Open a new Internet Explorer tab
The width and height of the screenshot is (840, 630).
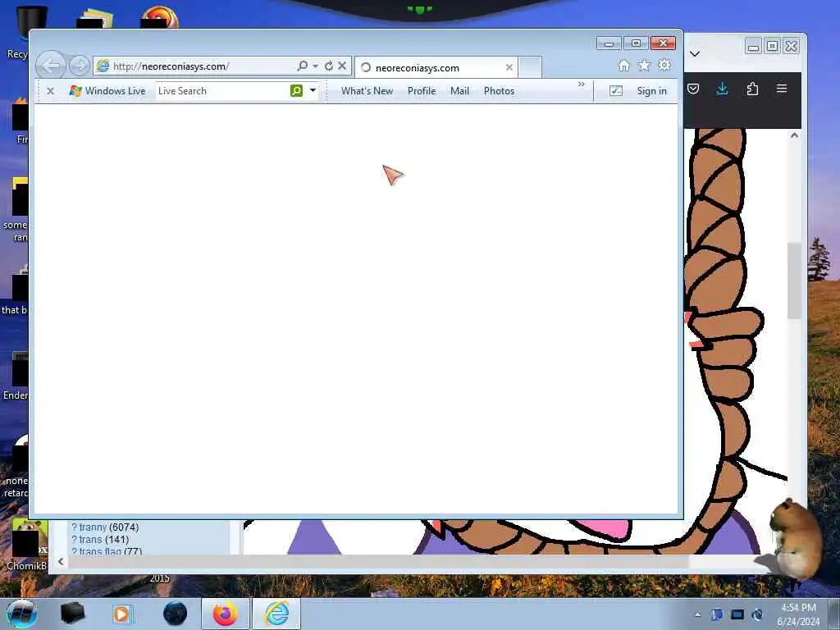point(530,67)
